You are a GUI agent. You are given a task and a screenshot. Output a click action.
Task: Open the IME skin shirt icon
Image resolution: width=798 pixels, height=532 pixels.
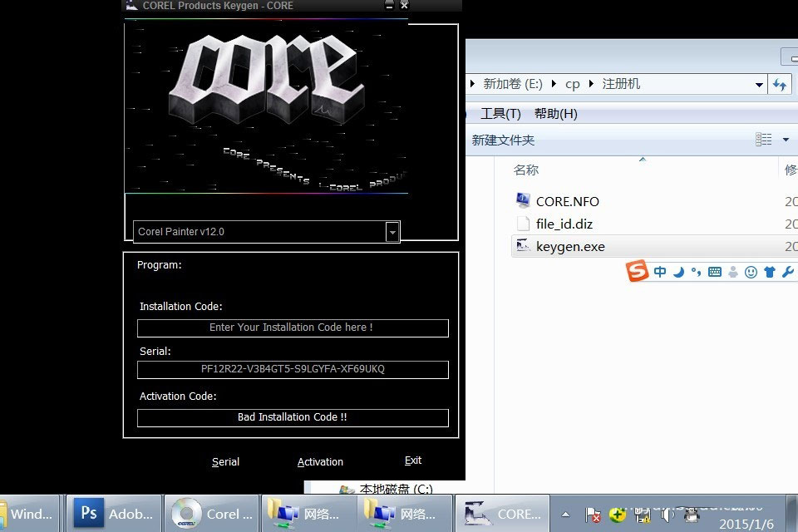[x=770, y=272]
